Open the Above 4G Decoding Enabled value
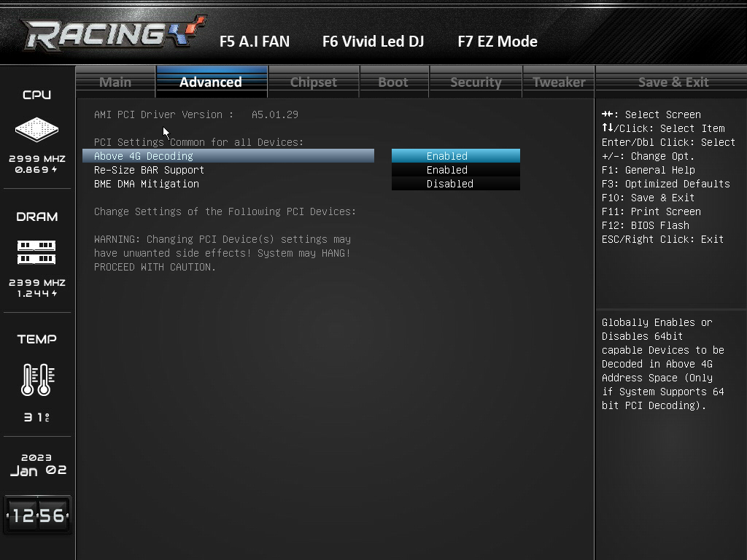The height and width of the screenshot is (560, 747). point(456,156)
